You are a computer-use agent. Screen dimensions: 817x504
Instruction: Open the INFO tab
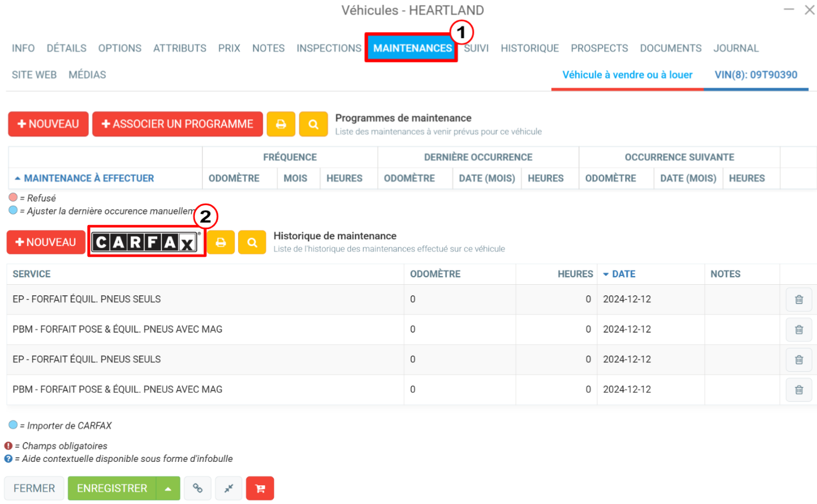click(x=23, y=48)
